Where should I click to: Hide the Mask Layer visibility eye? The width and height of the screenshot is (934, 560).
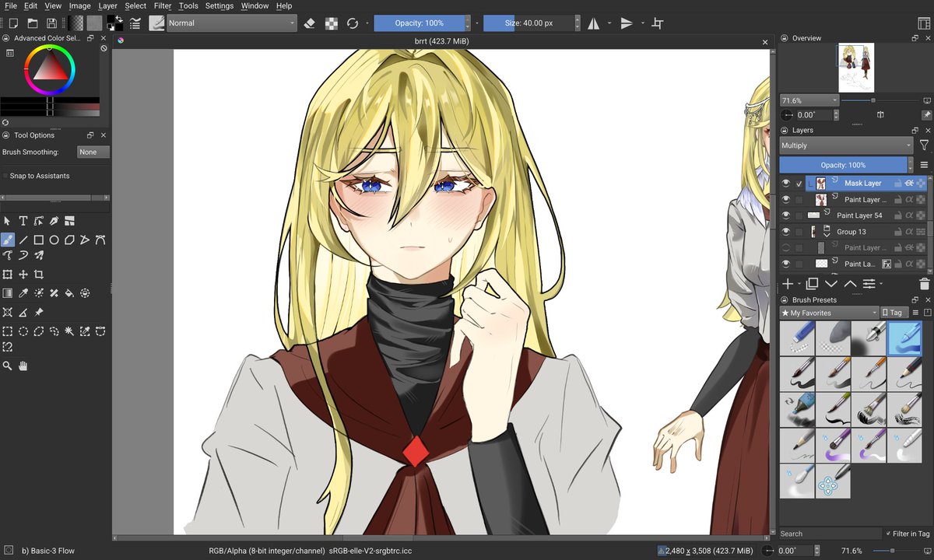pos(786,184)
